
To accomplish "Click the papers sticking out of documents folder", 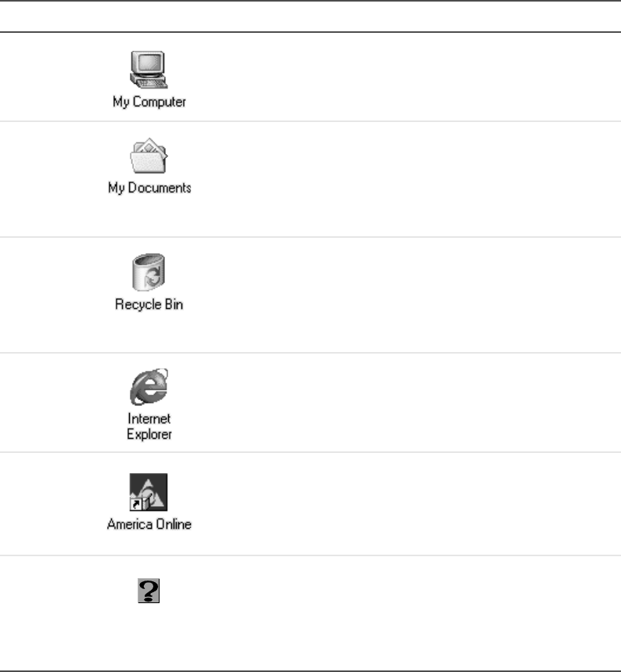I will (149, 146).
